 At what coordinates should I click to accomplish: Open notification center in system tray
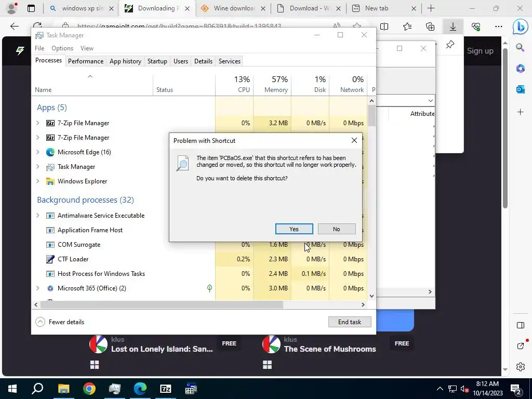click(516, 389)
